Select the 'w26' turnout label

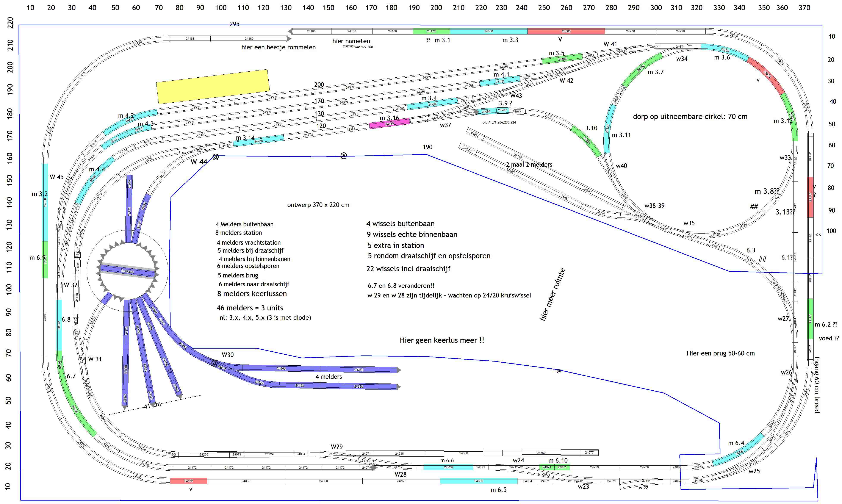(786, 372)
